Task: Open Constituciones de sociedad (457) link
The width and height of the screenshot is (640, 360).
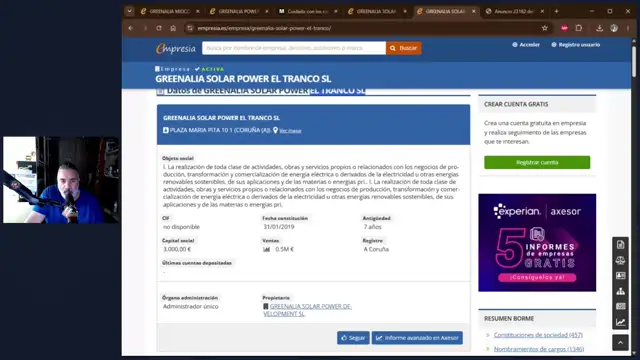Action: click(x=538, y=335)
